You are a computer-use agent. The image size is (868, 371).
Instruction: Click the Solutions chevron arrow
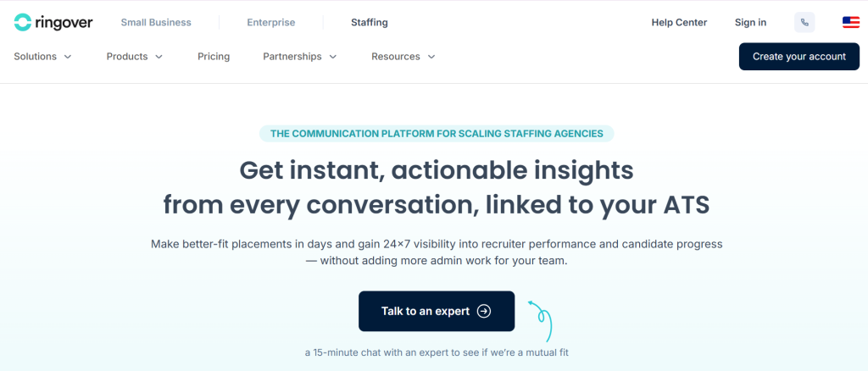68,57
